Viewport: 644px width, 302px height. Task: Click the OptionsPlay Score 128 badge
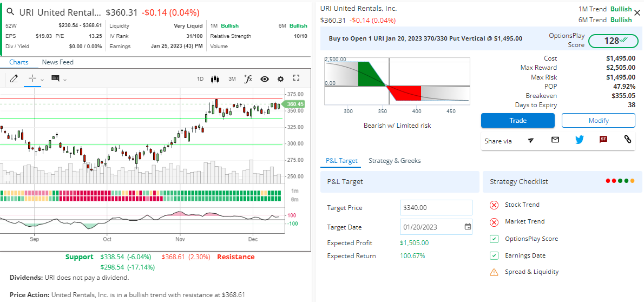point(613,41)
